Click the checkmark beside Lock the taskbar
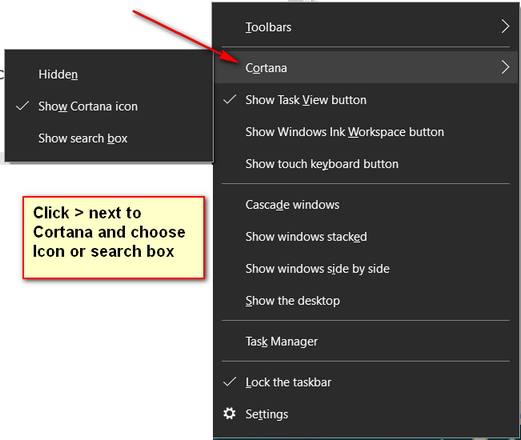 tap(230, 382)
